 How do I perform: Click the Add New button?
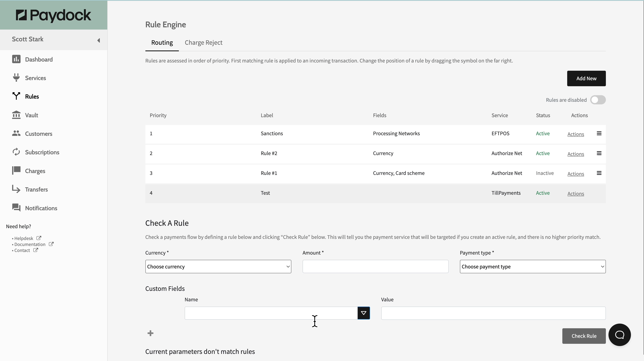pos(586,78)
